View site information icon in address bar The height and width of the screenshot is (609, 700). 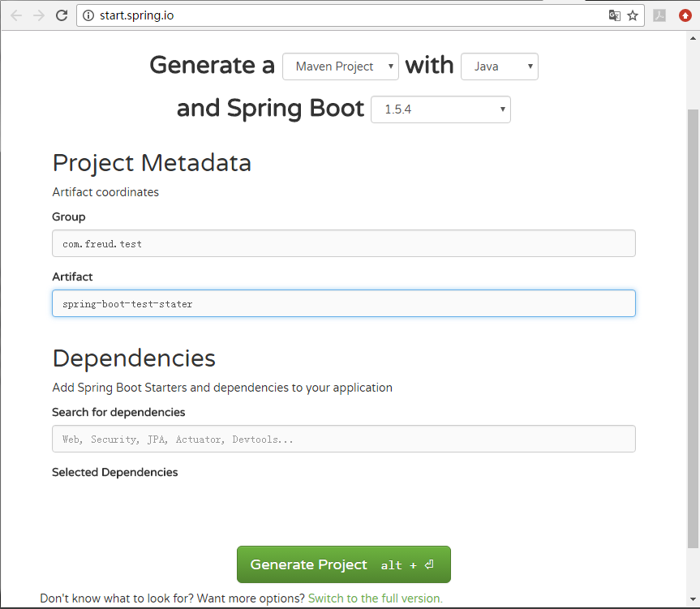point(88,15)
